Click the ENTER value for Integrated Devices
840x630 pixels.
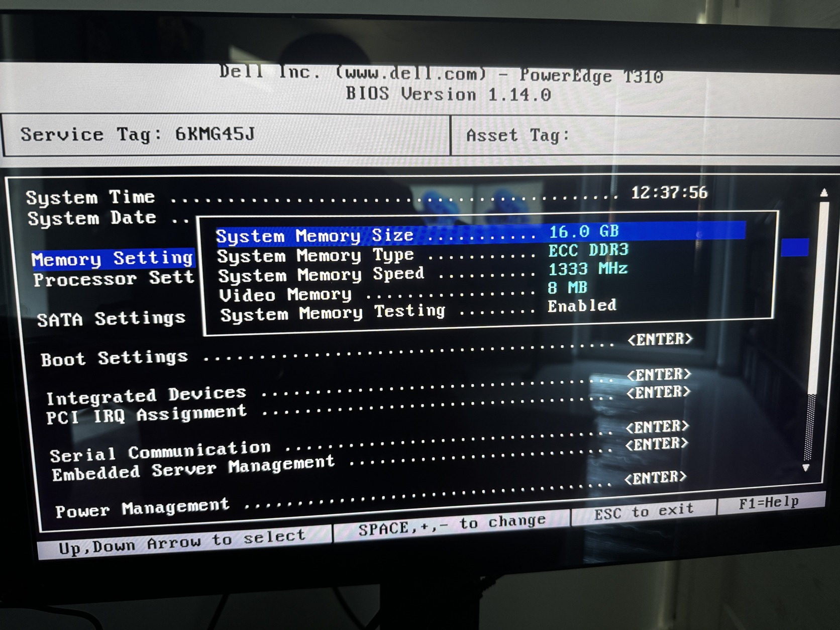[659, 374]
